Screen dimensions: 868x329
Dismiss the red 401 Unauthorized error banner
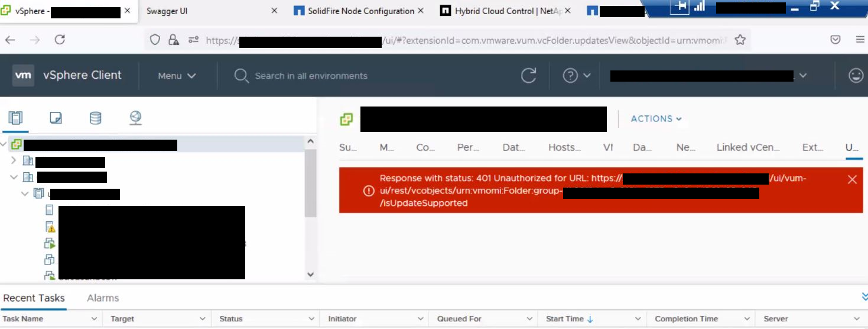point(851,180)
